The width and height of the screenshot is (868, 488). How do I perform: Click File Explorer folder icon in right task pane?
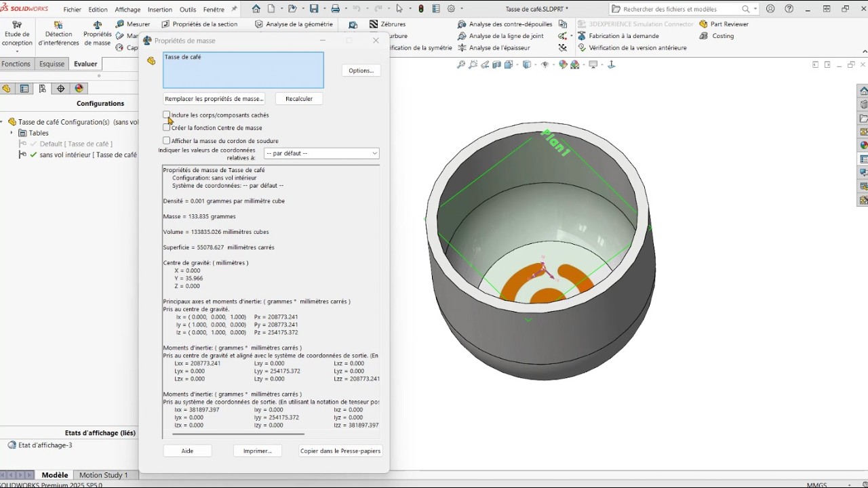click(863, 118)
